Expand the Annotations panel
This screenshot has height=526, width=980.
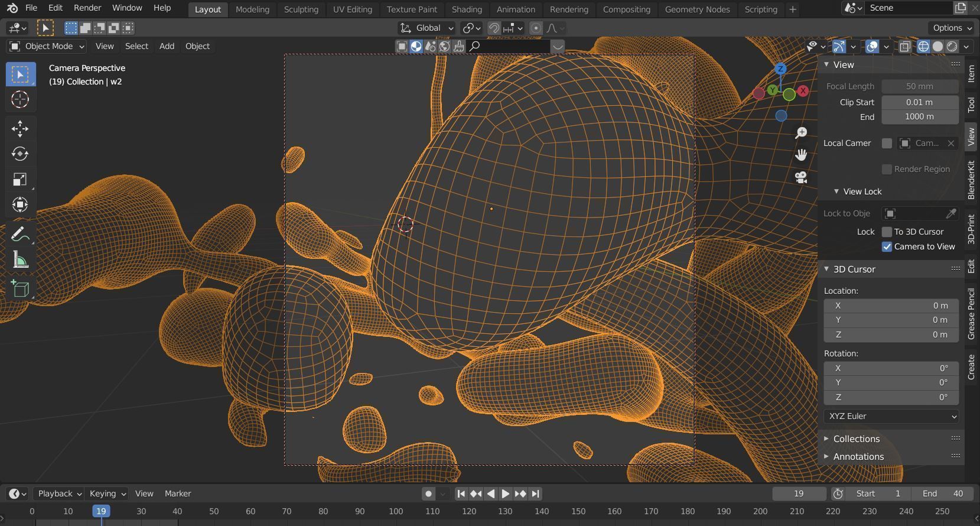tap(826, 456)
